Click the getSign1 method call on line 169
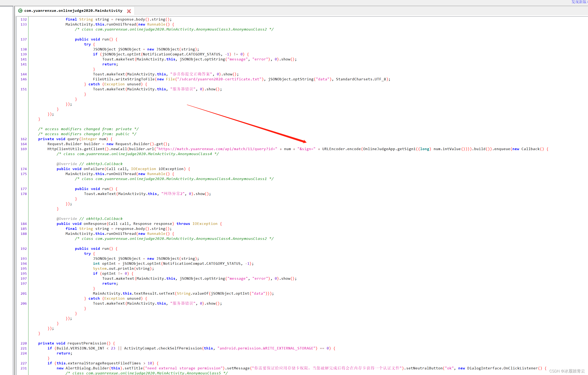The width and height of the screenshot is (588, 375). tap(406, 149)
